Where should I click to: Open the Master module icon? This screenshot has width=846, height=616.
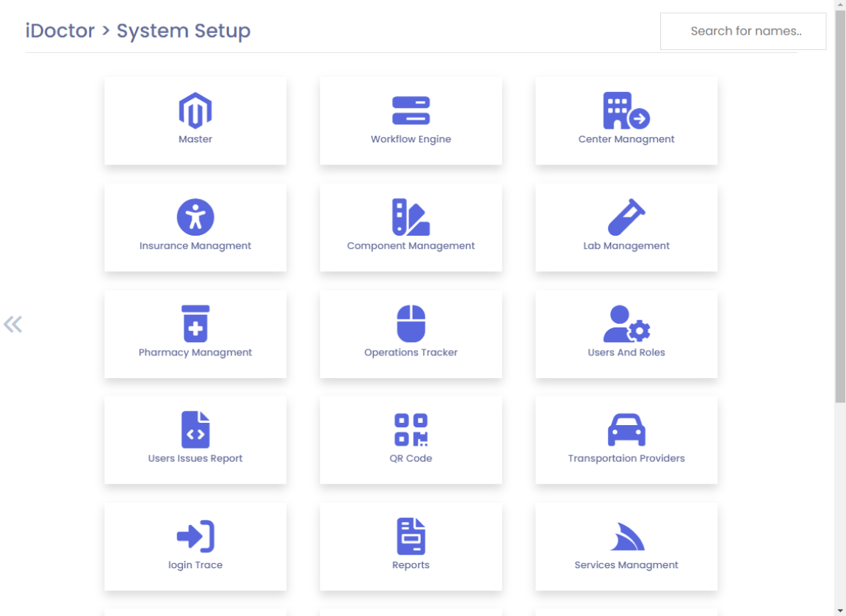(x=195, y=111)
